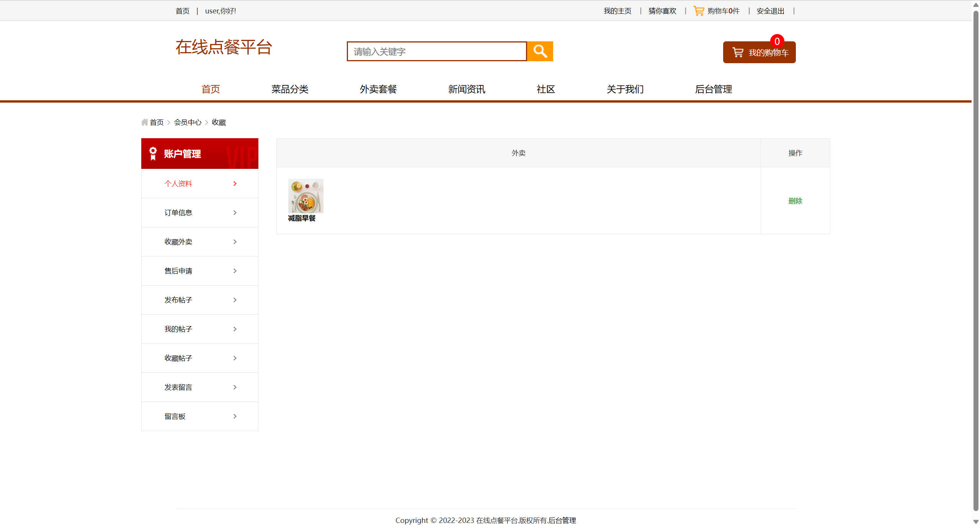The height and width of the screenshot is (526, 980).
Task: Expand the 订单信息 sidebar entry
Action: 235,212
